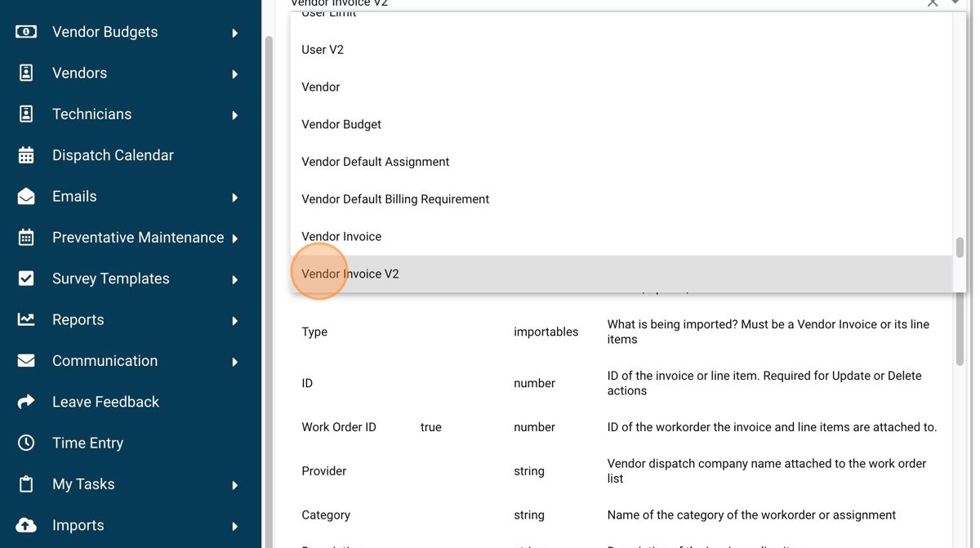
Task: Click the Imports cloud upload icon
Action: click(x=26, y=525)
